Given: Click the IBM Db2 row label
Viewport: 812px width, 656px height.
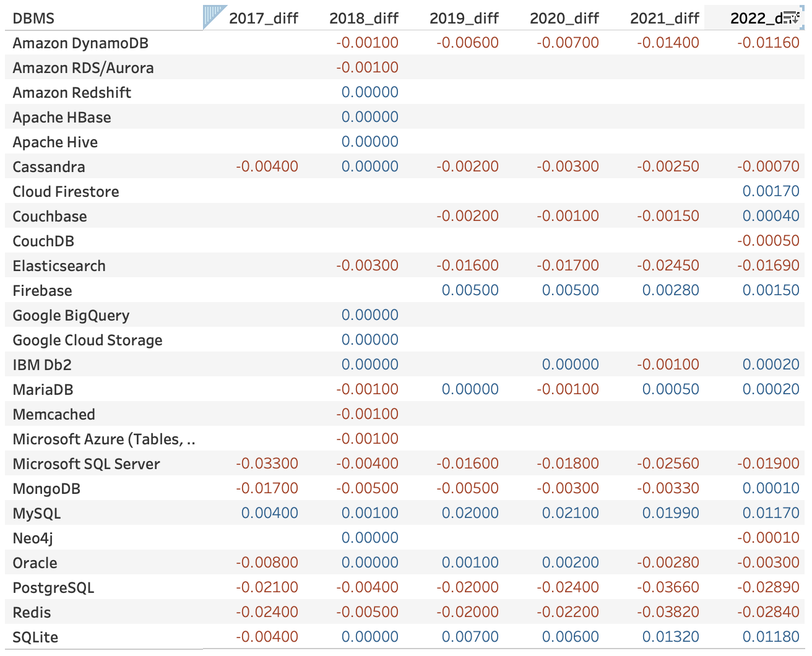Looking at the screenshot, I should pyautogui.click(x=42, y=365).
